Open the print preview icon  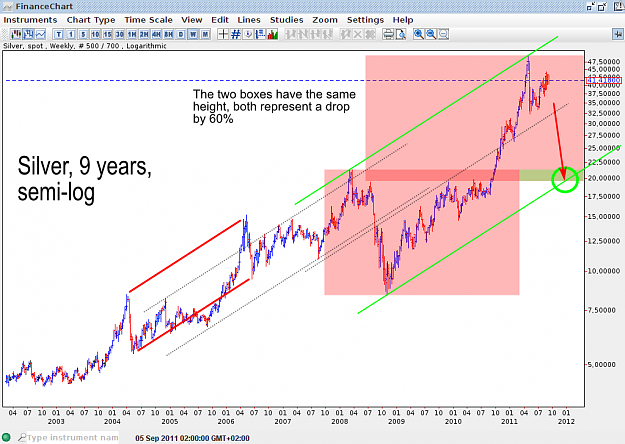click(400, 35)
